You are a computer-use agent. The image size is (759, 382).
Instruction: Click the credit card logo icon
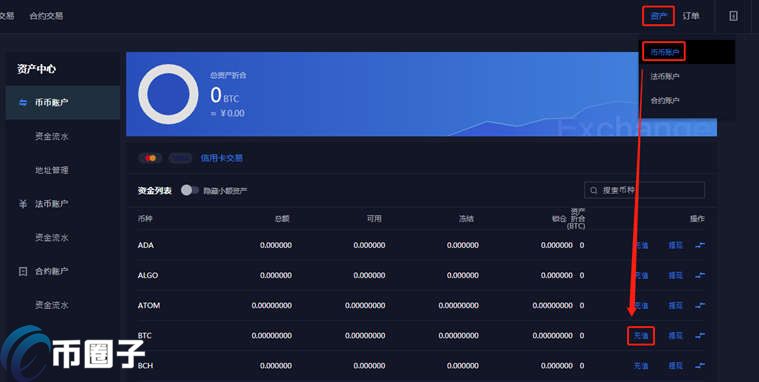(151, 158)
